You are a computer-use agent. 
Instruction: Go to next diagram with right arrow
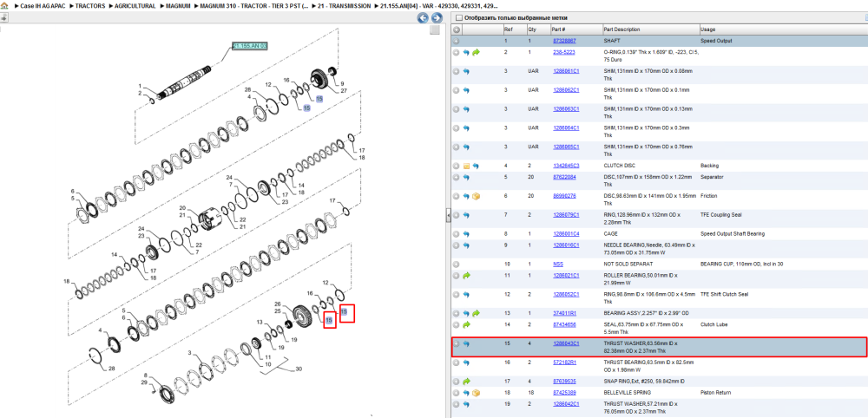pos(437,18)
